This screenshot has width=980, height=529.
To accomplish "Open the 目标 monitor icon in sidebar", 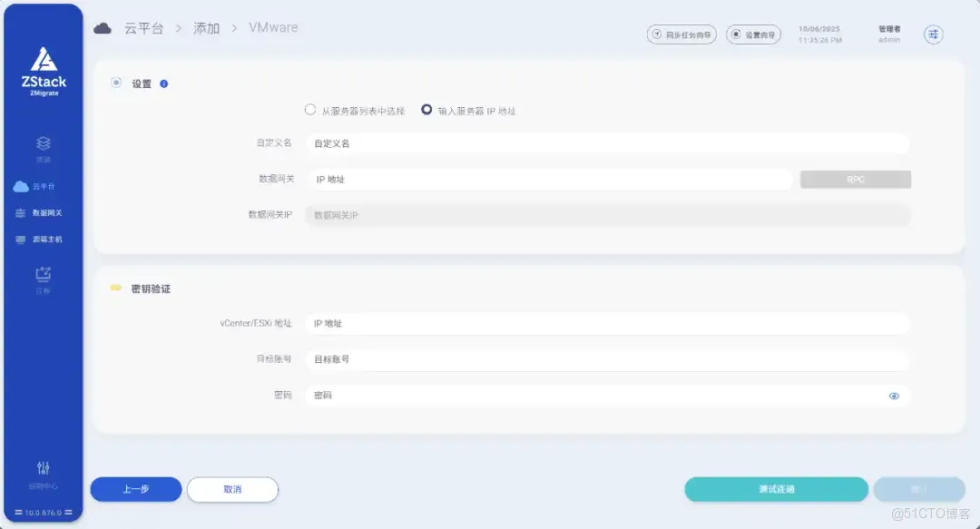I will [43, 279].
